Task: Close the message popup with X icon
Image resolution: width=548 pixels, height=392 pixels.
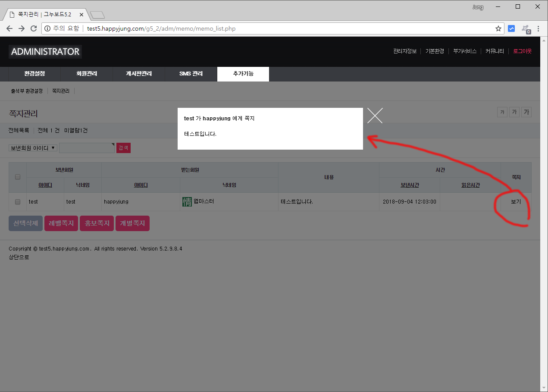Action: (375, 116)
